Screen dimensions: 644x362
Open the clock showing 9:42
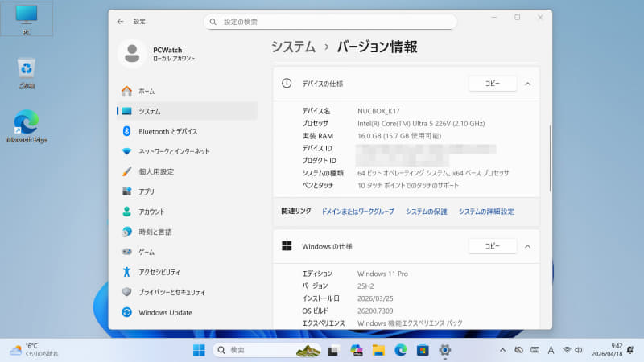[x=607, y=350]
